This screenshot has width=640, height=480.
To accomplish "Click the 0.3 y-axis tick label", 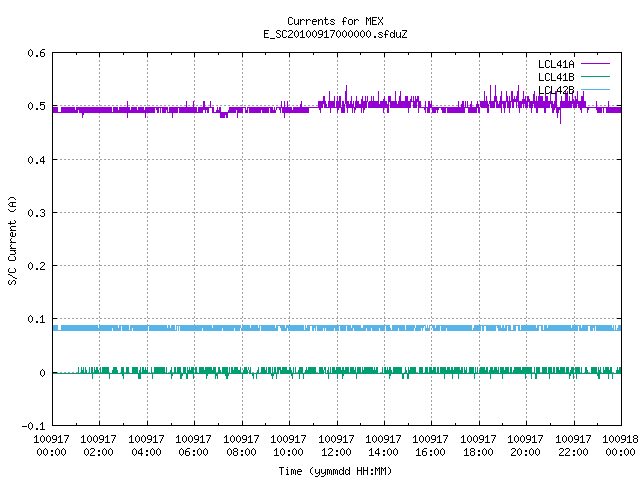I will pos(36,213).
